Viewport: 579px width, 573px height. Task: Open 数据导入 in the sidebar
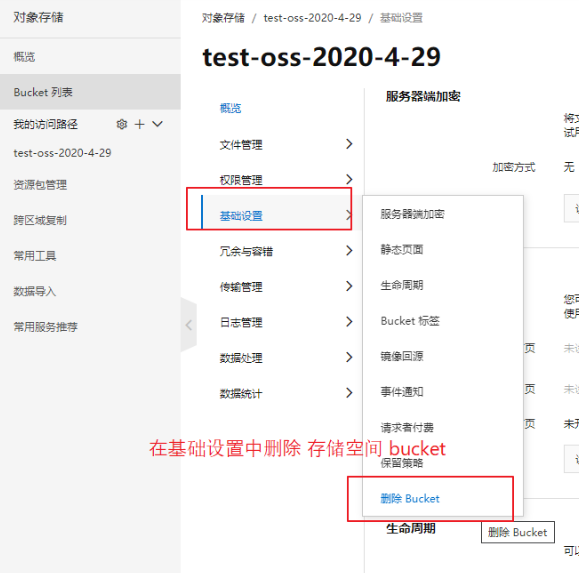point(35,291)
